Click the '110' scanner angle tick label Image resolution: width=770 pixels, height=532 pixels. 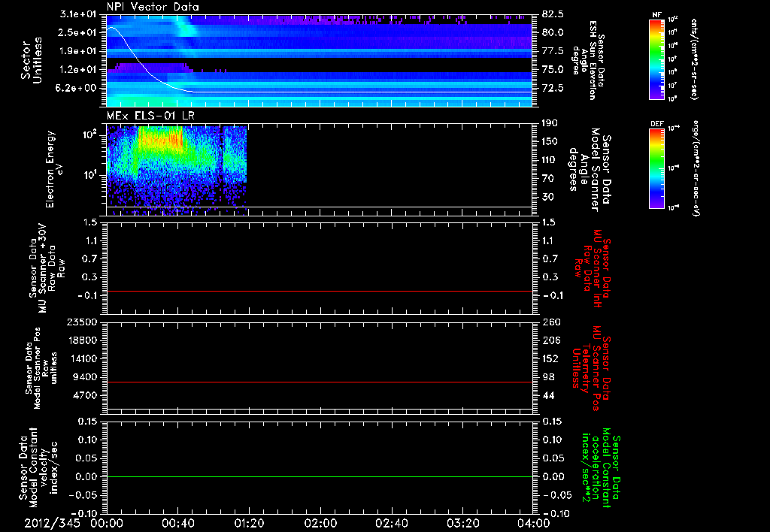pyautogui.click(x=549, y=160)
